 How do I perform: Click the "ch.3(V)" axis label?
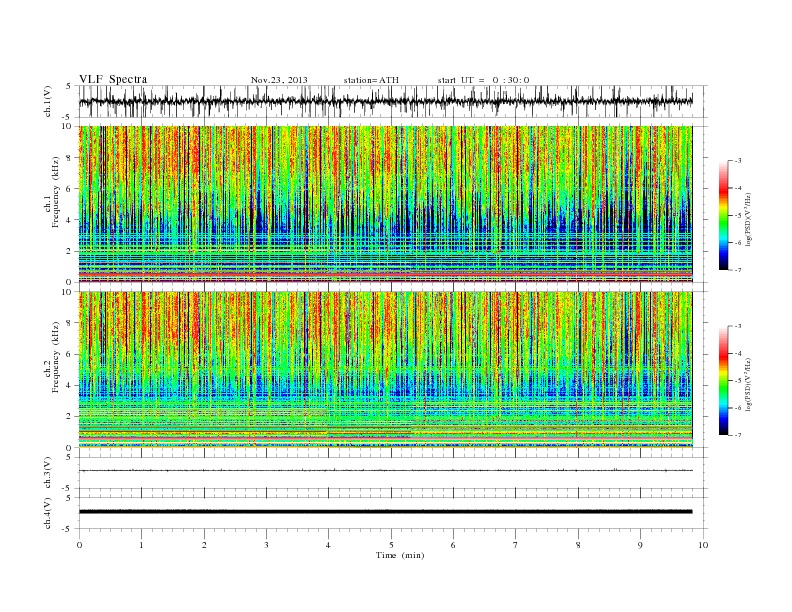pyautogui.click(x=47, y=473)
